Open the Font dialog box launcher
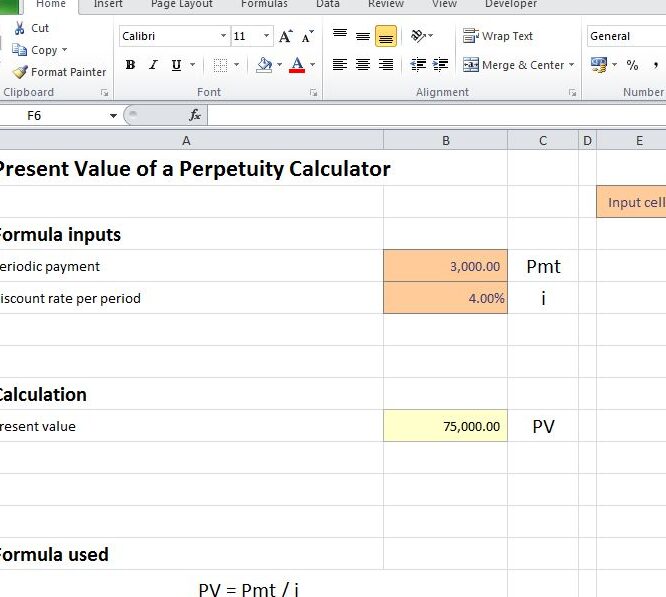 tap(313, 92)
